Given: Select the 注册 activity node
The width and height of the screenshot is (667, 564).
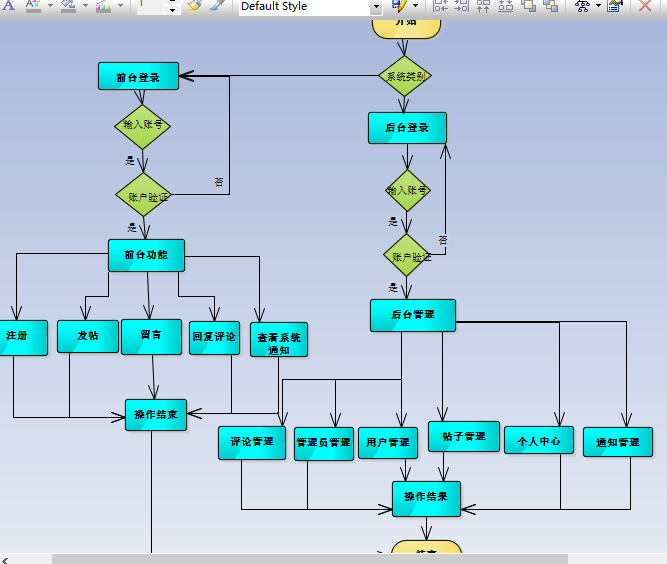Looking at the screenshot, I should (x=23, y=338).
